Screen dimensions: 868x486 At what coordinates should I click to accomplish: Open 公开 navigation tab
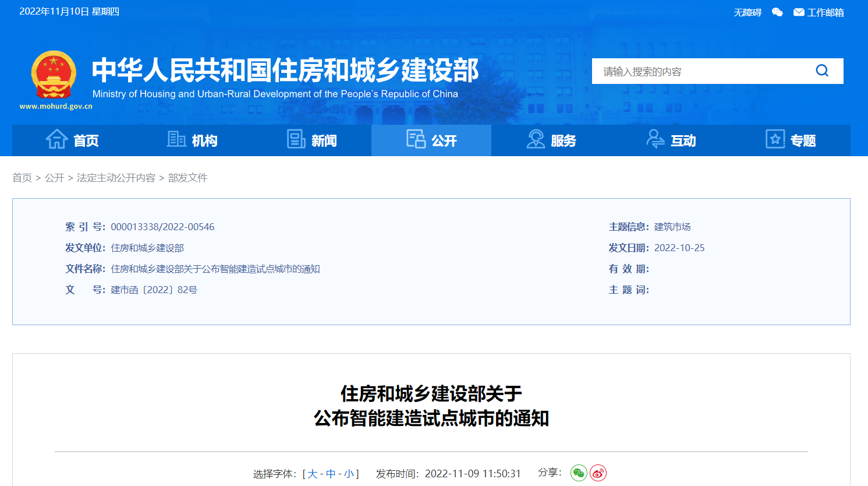431,140
